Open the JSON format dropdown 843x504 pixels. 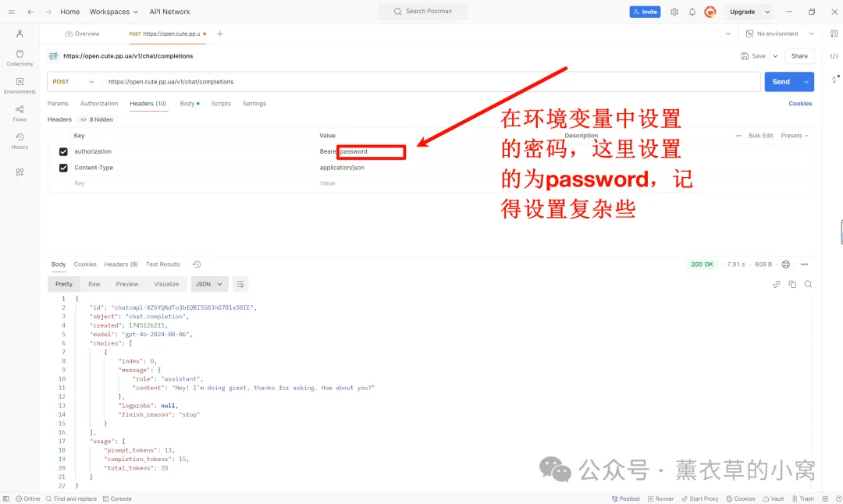pyautogui.click(x=210, y=284)
